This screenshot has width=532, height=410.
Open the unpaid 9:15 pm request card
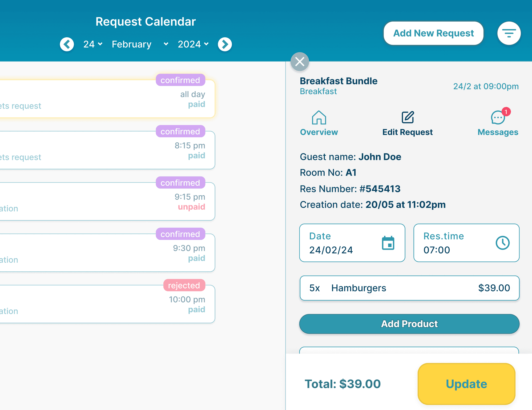tap(107, 202)
